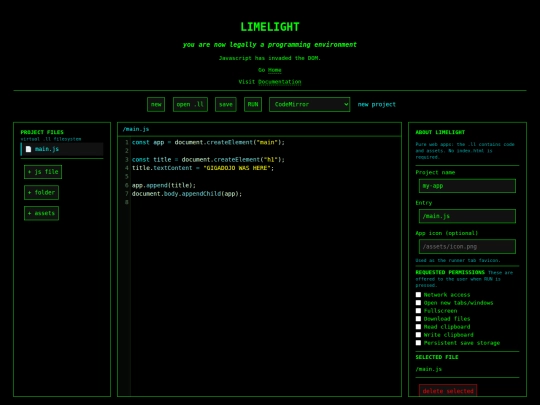Enable Open new tabs/windows permission
Viewport: 540px width, 405px height.
point(418,303)
